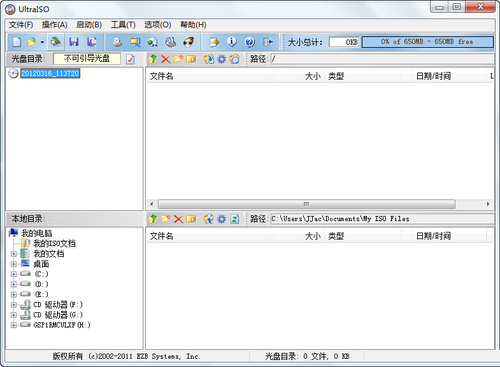Click the Open CD/DVD disc icon
The height and width of the screenshot is (367, 500).
pos(56,42)
